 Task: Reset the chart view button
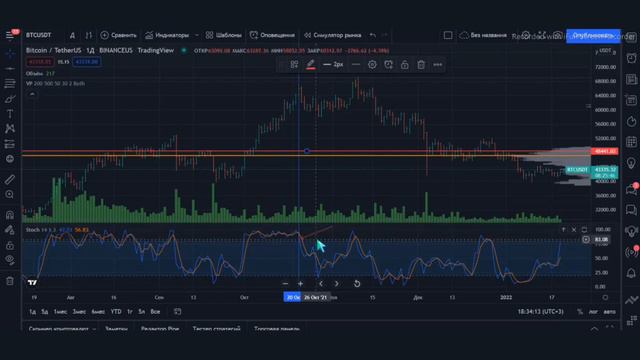point(357,284)
